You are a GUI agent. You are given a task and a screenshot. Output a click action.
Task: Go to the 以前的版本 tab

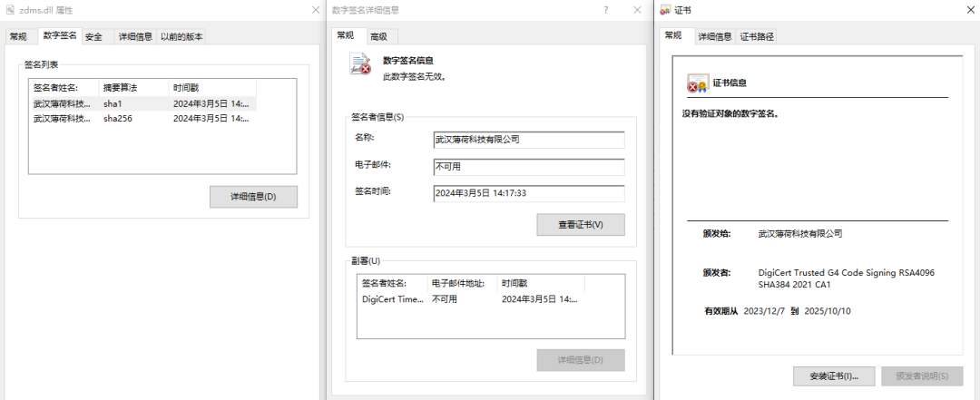(181, 37)
